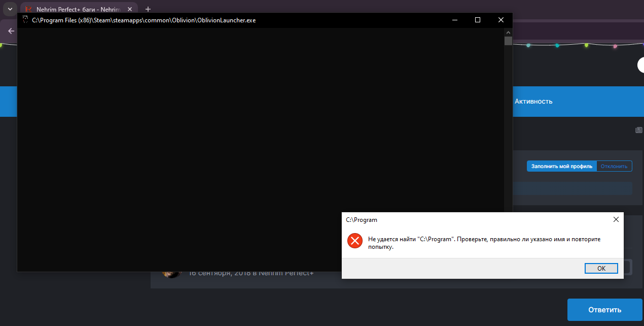Click the Oblivion launcher icon in the title bar
Screen dimensions: 644x326
click(25, 20)
